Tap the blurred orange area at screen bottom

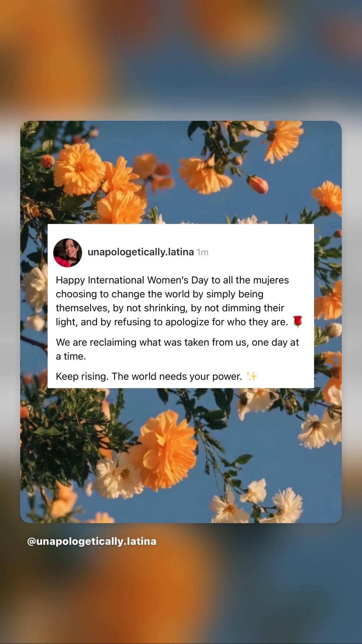coord(181,597)
